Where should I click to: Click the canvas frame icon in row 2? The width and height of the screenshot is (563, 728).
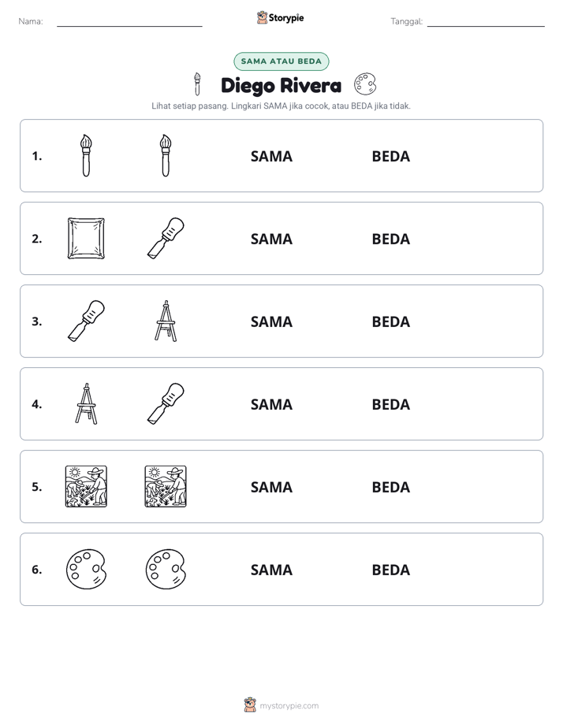point(86,238)
